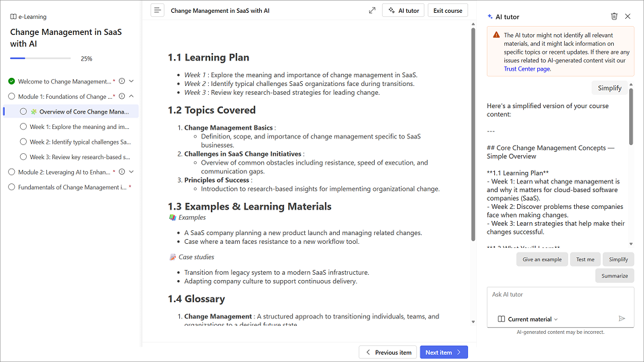Open info icon for Module 1

coord(122,97)
